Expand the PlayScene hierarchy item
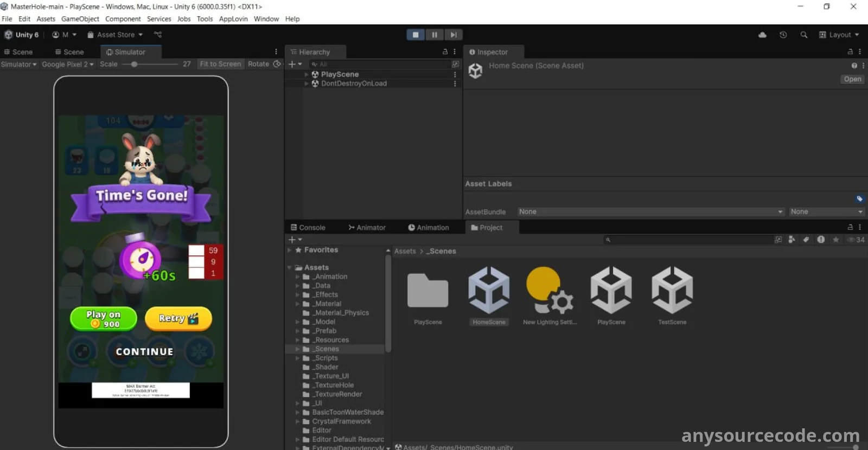Viewport: 868px width, 450px height. (x=307, y=74)
